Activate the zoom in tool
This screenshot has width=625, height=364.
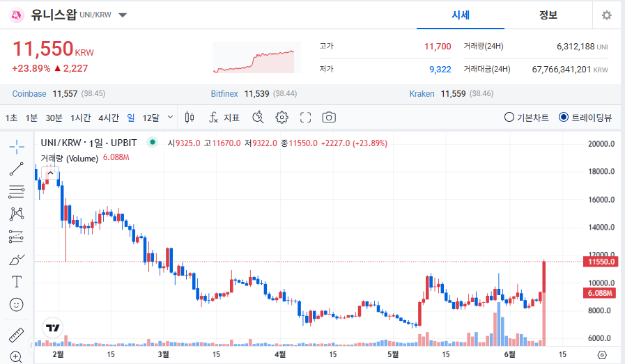coord(16,357)
